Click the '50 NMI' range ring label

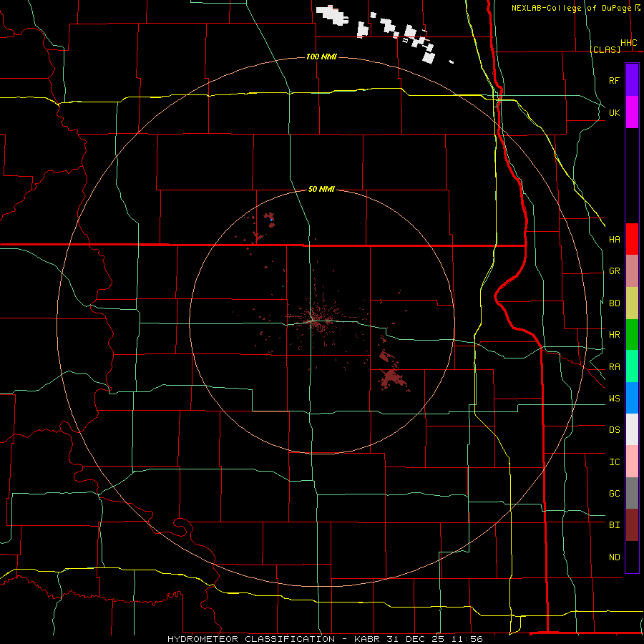pos(321,189)
